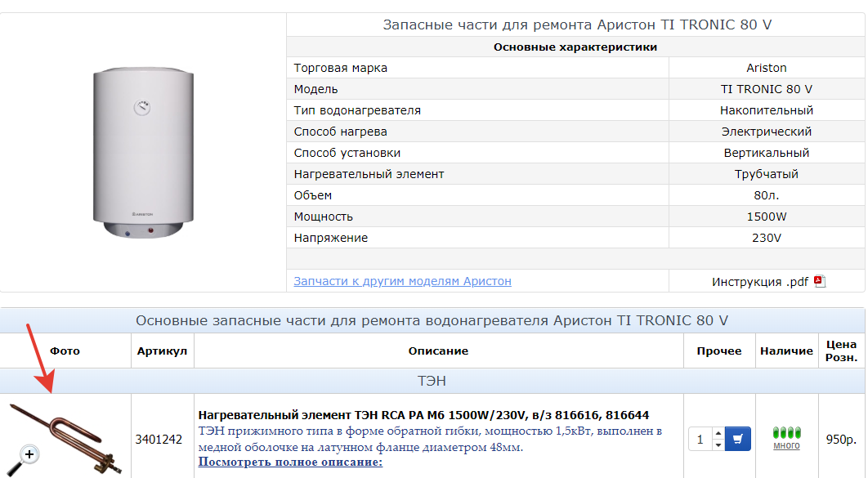Click the Артикул column header

pyautogui.click(x=162, y=351)
